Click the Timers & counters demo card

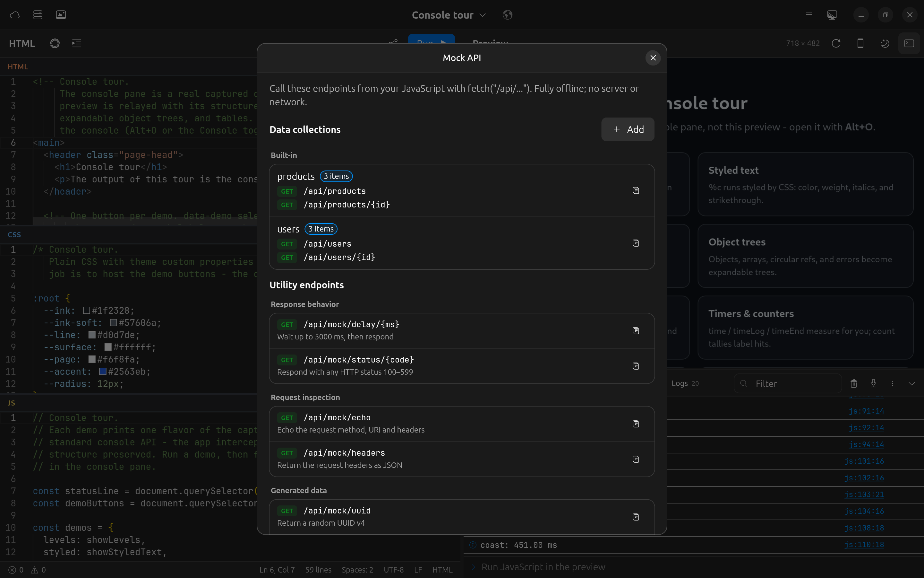pyautogui.click(x=805, y=328)
